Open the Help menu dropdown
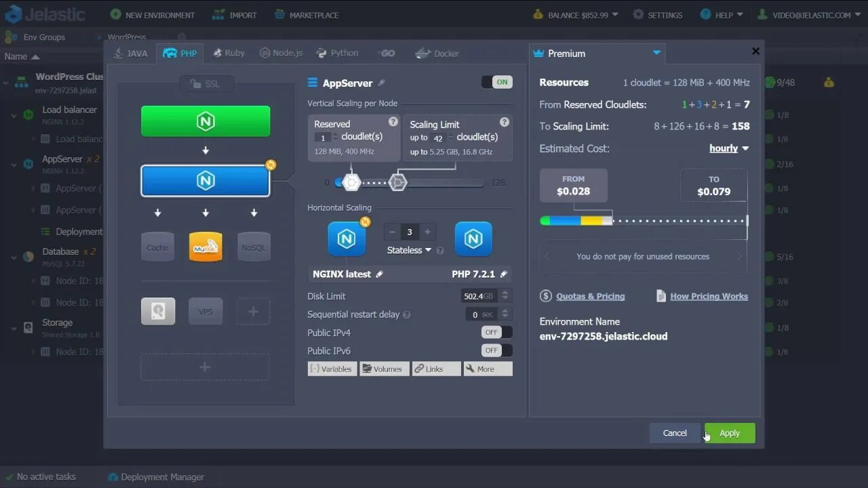 [x=722, y=14]
